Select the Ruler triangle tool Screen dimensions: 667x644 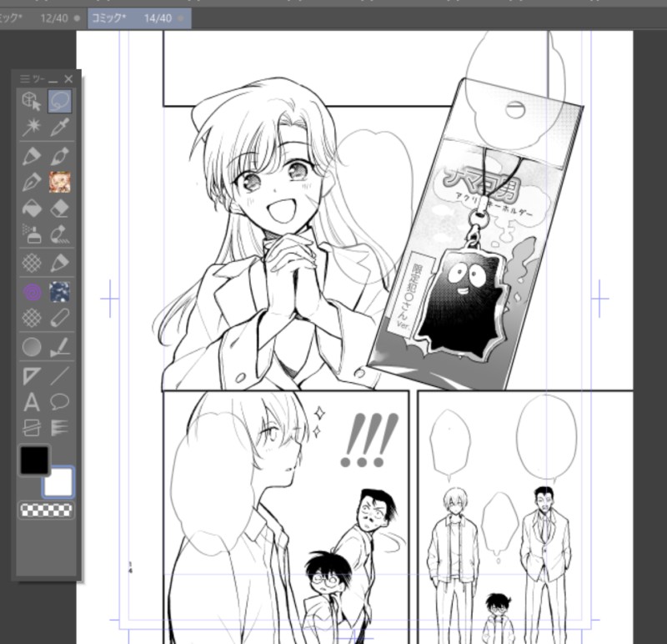coord(32,376)
